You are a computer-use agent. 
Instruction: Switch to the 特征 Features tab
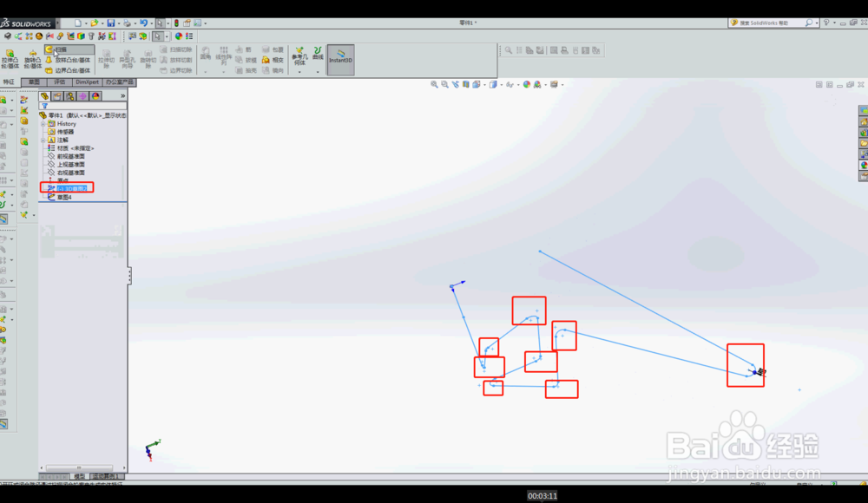click(9, 82)
